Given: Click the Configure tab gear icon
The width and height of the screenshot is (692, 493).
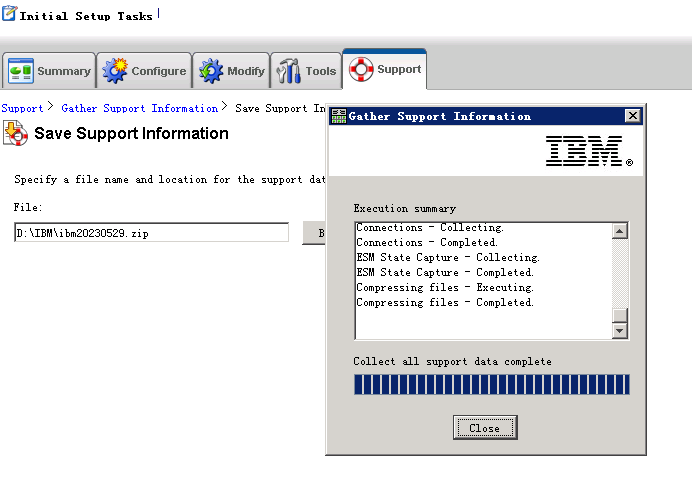Looking at the screenshot, I should point(115,71).
